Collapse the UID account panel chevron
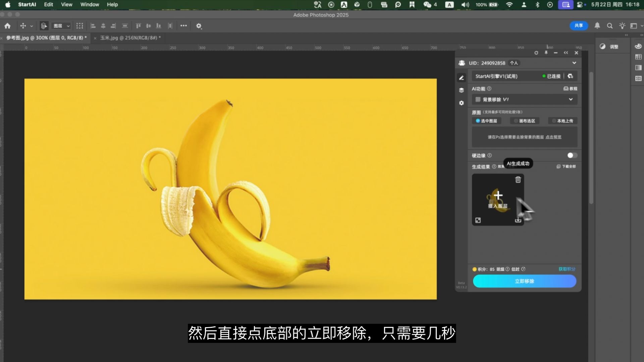Screen dimensions: 644x362 pos(574,63)
